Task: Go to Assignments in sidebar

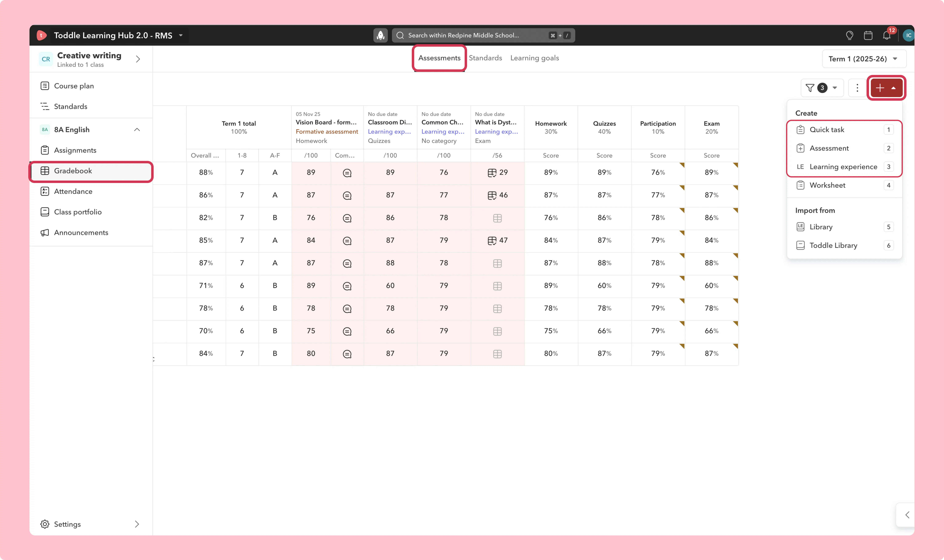Action: (x=91, y=150)
